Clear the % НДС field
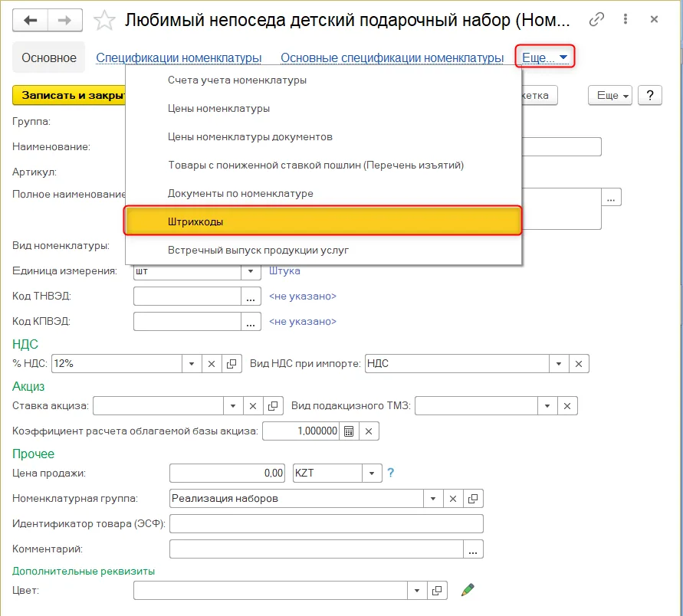Screen dimensions: 683x616 (212, 363)
